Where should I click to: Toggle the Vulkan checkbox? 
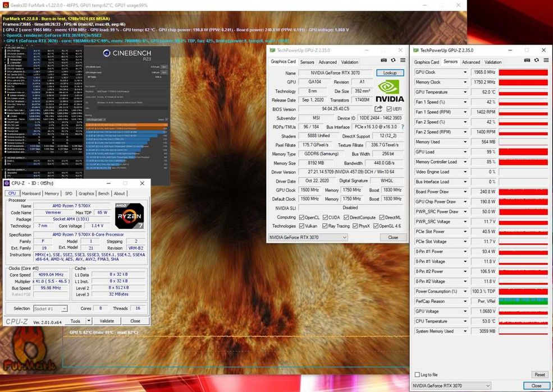pos(301,226)
